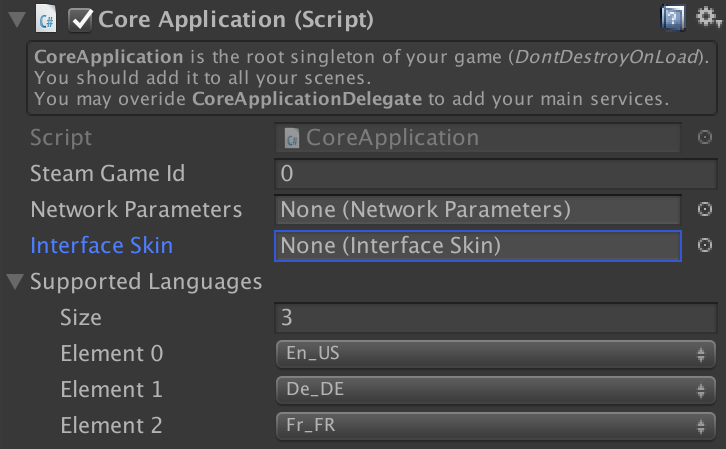Viewport: 726px width, 449px height.
Task: Select the Interface Skin object field
Action: tap(478, 245)
